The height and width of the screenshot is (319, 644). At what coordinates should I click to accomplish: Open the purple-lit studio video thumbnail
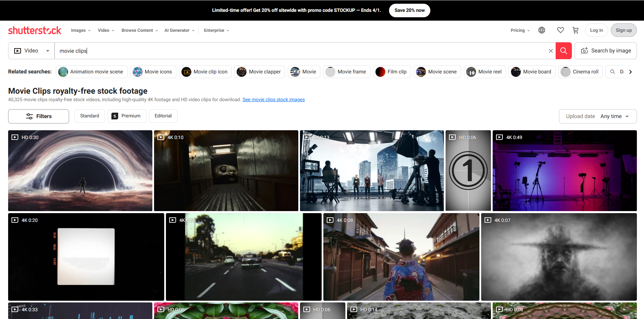(x=565, y=171)
